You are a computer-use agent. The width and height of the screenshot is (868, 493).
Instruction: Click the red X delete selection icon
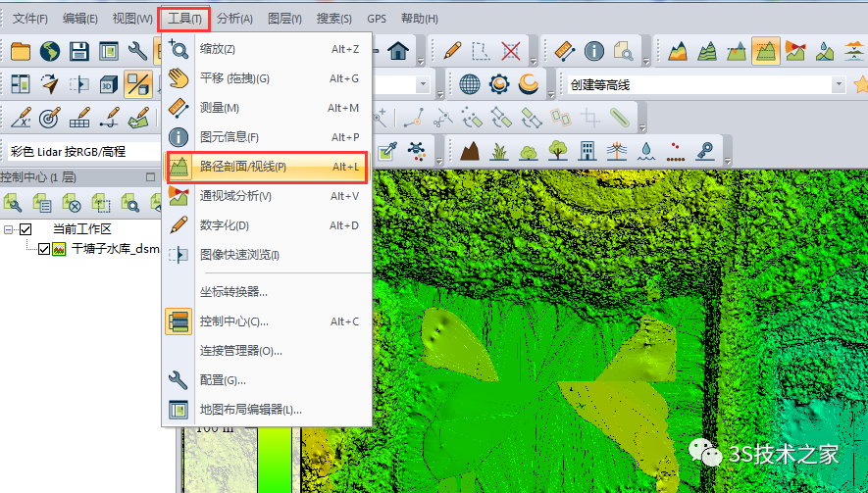[x=510, y=52]
